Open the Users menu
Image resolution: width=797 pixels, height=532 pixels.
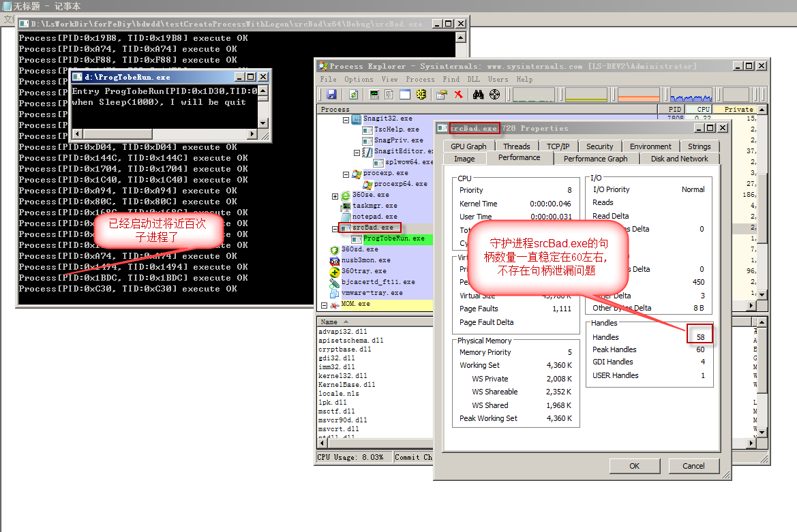coord(498,79)
